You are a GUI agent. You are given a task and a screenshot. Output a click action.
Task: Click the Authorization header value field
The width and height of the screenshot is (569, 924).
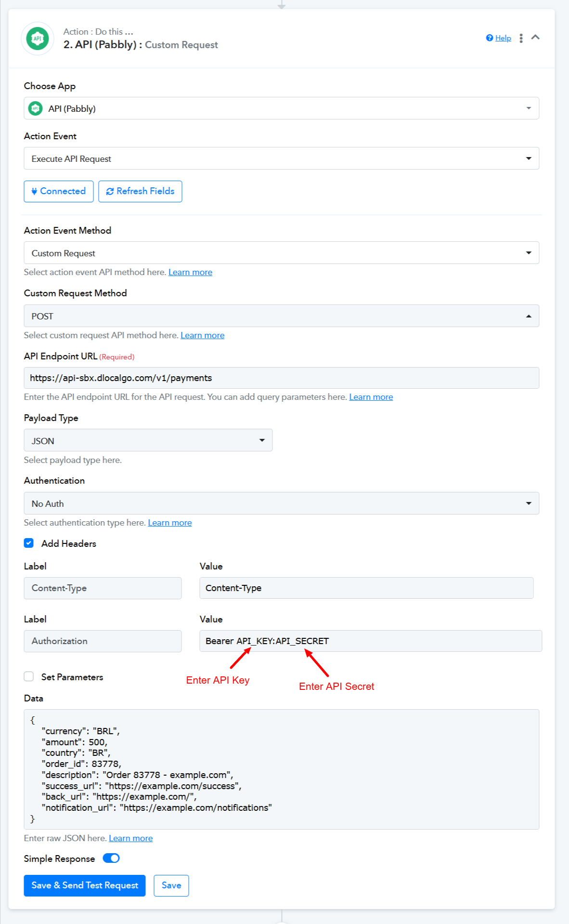[x=371, y=641]
